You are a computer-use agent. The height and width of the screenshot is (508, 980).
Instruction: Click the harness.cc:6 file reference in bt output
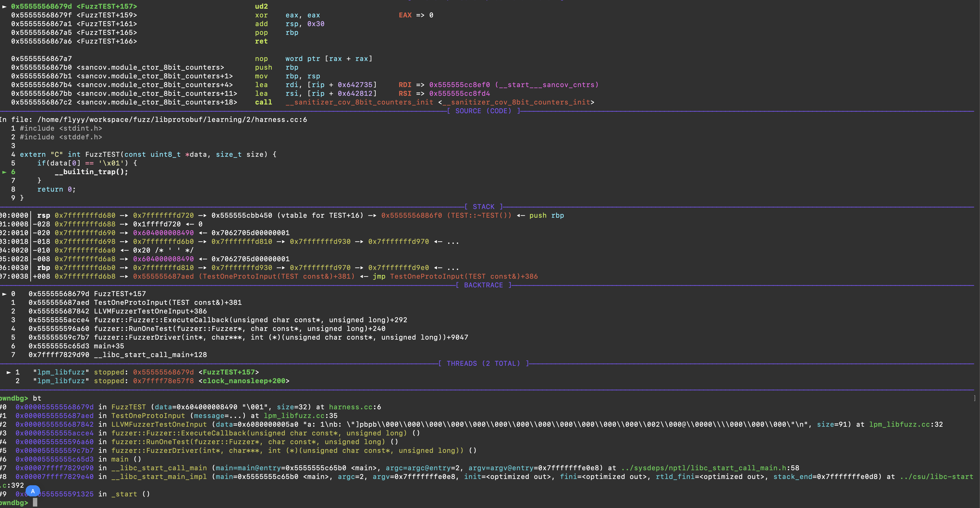(x=354, y=407)
